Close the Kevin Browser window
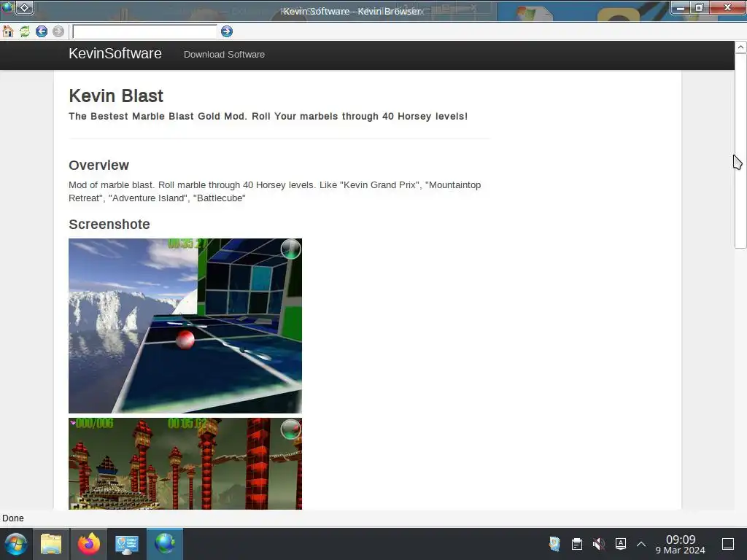Screen dimensions: 747x560 click(727, 7)
